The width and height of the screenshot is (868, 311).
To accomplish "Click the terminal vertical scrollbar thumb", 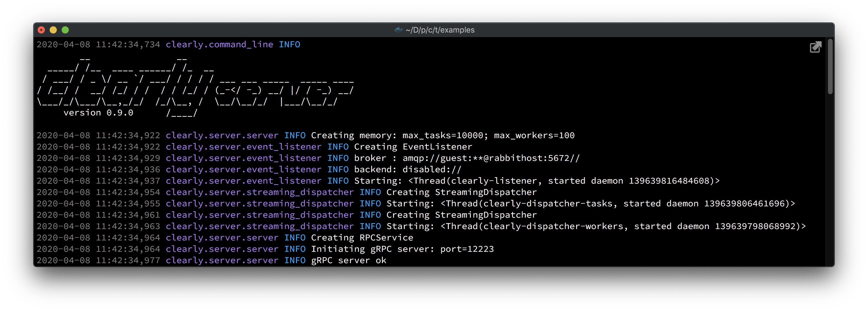I will pyautogui.click(x=830, y=67).
